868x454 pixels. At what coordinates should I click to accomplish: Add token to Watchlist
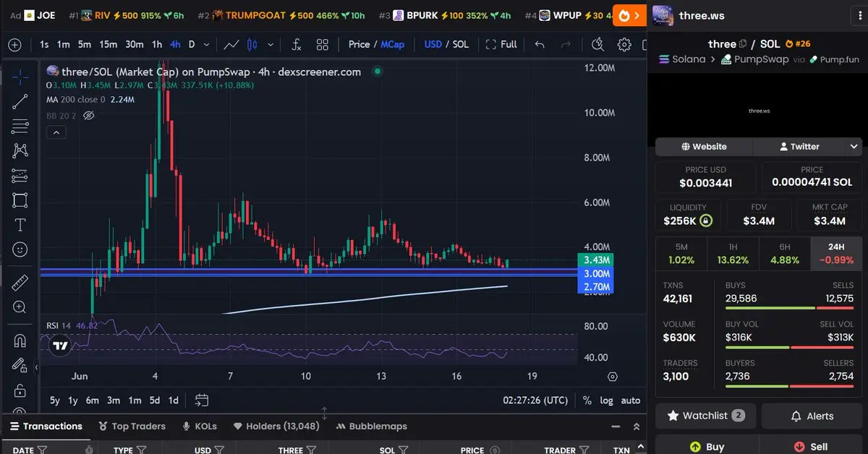point(705,416)
